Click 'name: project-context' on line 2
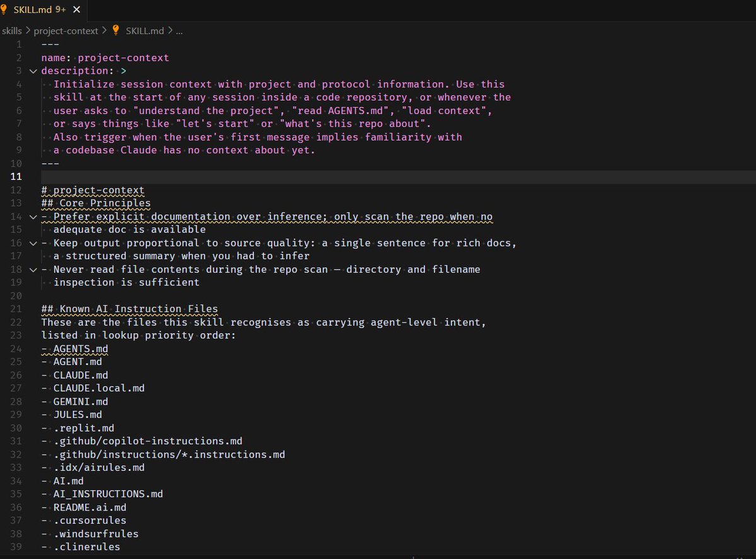The image size is (756, 559). 103,57
